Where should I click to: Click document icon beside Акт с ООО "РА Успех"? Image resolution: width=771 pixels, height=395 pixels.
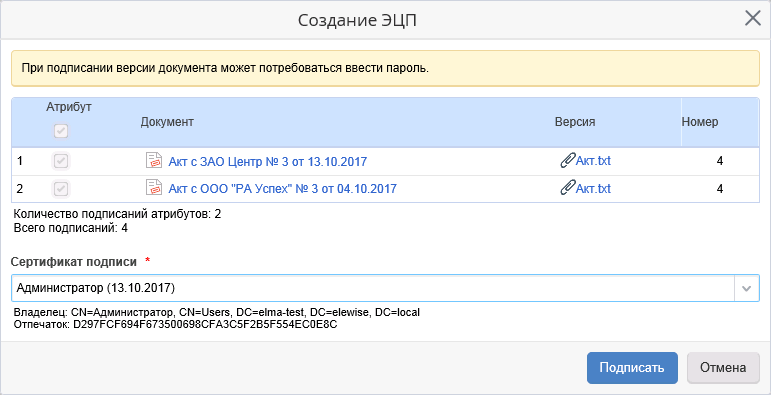pyautogui.click(x=154, y=187)
